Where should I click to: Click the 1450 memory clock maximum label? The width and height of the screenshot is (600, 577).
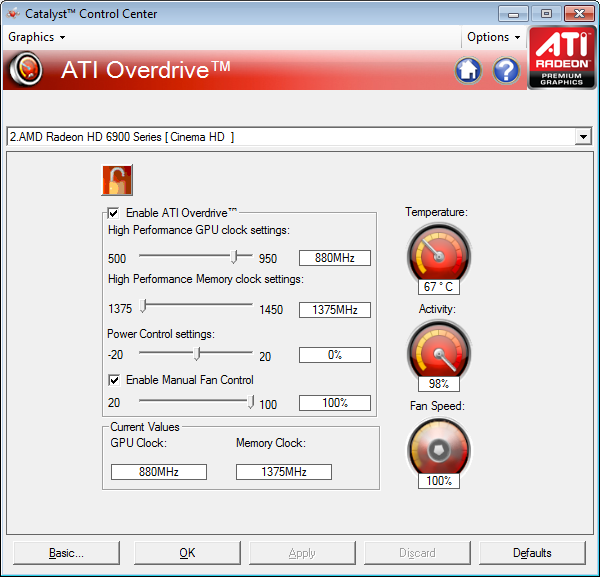(271, 310)
